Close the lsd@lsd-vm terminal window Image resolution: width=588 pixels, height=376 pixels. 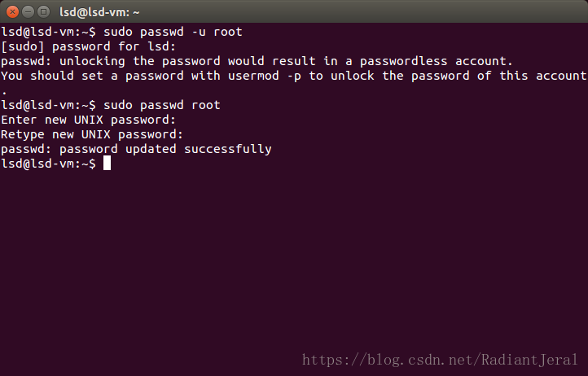(x=12, y=12)
